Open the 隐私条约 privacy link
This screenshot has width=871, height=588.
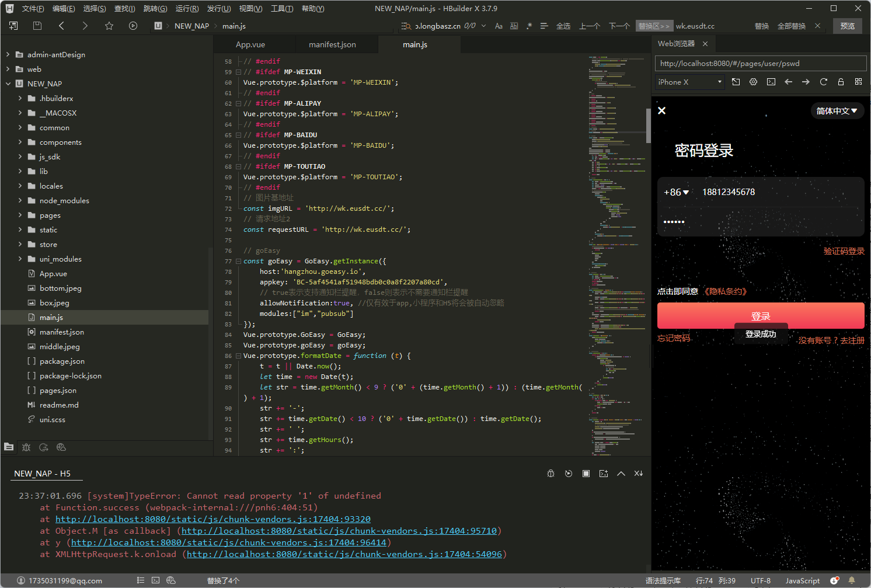(x=725, y=291)
